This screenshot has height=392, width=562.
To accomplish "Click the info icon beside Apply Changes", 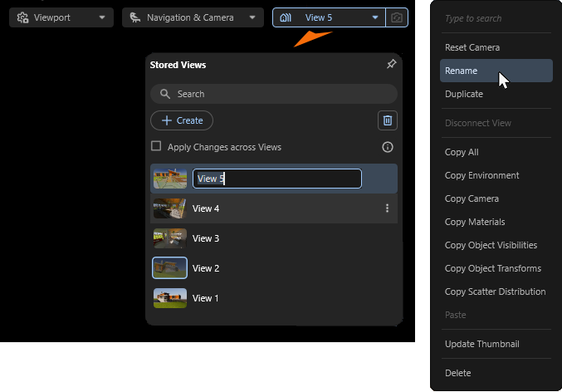I will pyautogui.click(x=388, y=147).
